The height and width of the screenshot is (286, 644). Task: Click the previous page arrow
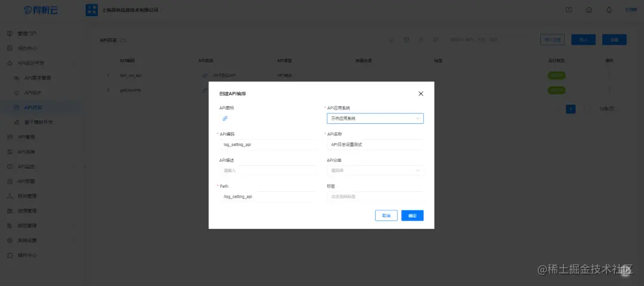pos(557,109)
